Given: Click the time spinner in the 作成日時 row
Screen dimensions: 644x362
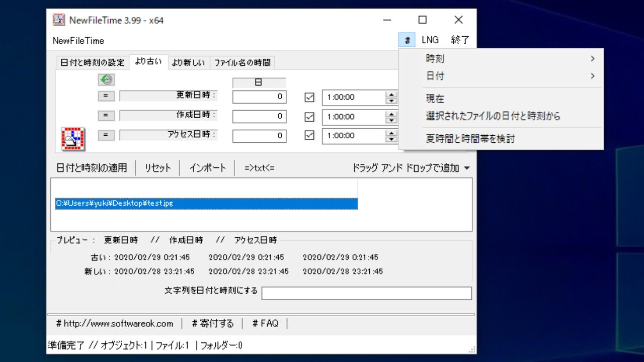Looking at the screenshot, I should pos(391,117).
